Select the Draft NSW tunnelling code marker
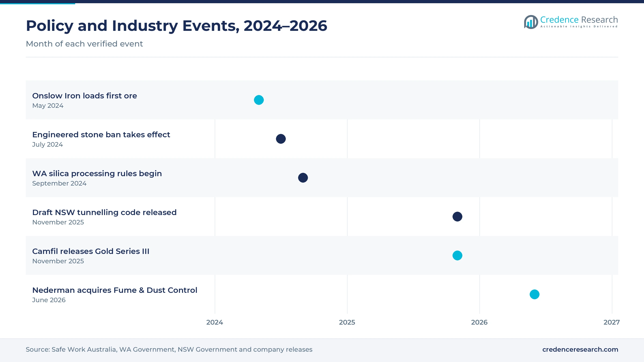 point(458,217)
